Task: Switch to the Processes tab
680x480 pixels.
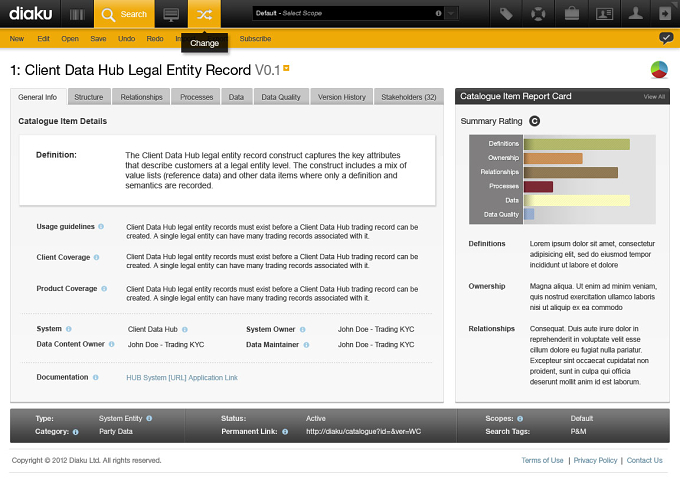Action: click(196, 97)
